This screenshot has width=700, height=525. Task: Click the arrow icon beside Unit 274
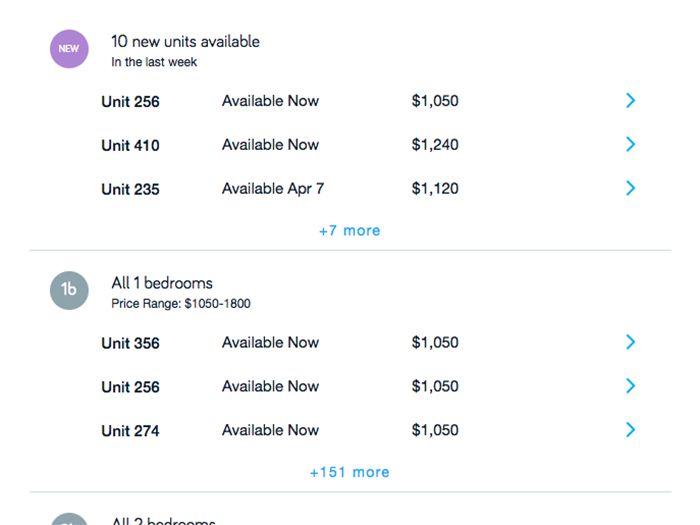[630, 430]
